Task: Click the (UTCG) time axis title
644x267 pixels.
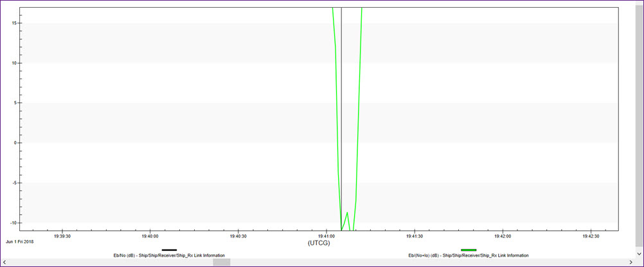Action: point(319,243)
